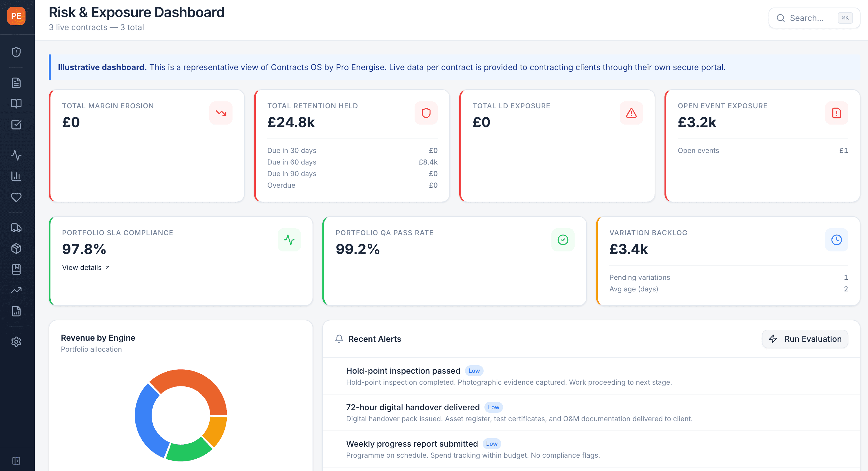Image resolution: width=868 pixels, height=471 pixels.
Task: Open the checkbox tasks sidebar icon
Action: 16,125
